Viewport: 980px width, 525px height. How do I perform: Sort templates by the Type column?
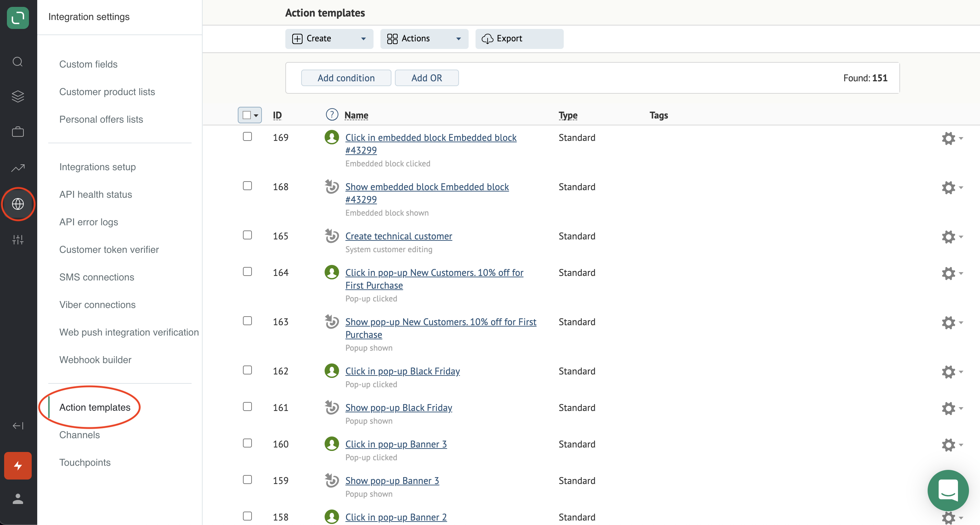click(568, 115)
